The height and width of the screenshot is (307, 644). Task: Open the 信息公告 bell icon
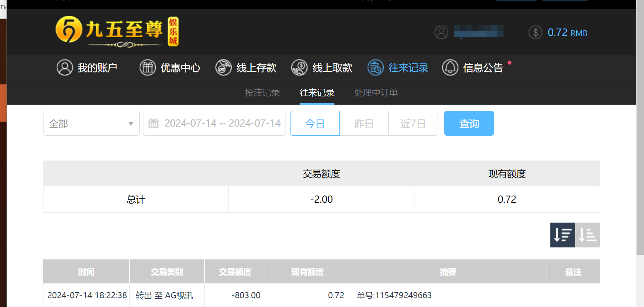coord(450,67)
